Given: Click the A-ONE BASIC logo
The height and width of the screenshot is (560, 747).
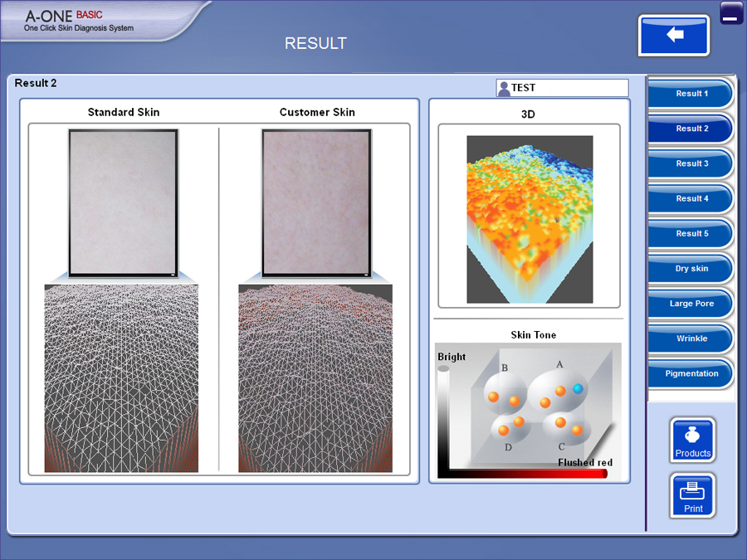Looking at the screenshot, I should tap(79, 21).
